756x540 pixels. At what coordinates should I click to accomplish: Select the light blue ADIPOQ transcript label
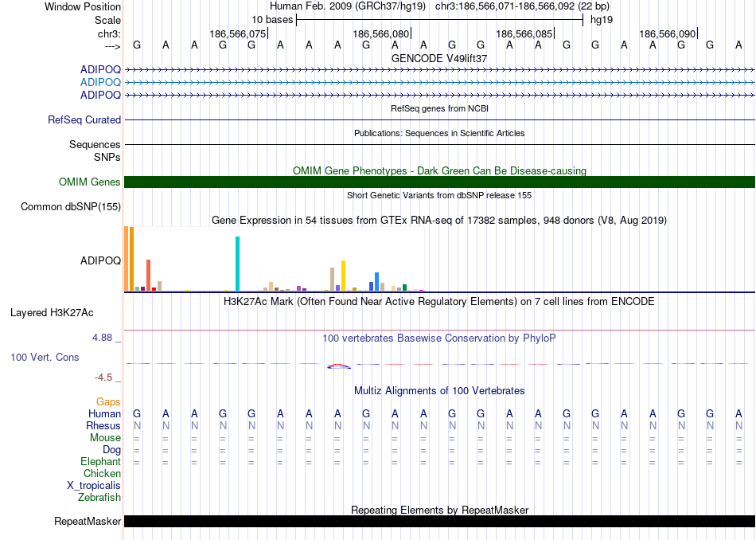(100, 82)
